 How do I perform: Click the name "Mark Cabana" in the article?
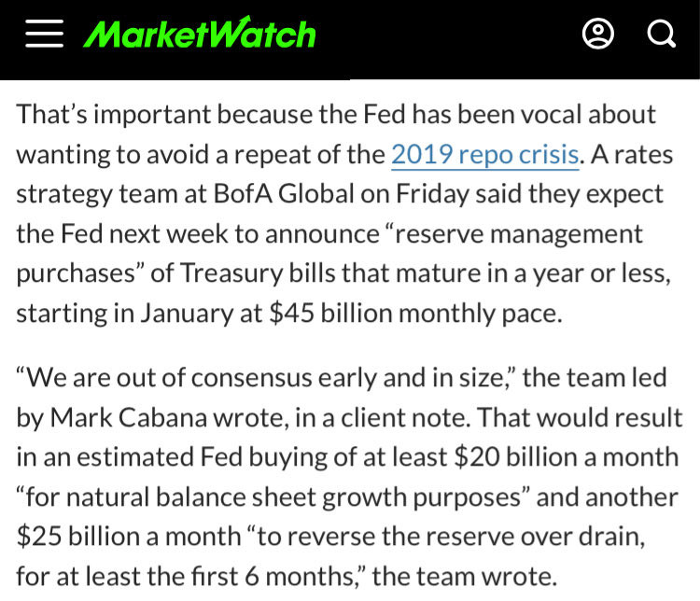(129, 418)
